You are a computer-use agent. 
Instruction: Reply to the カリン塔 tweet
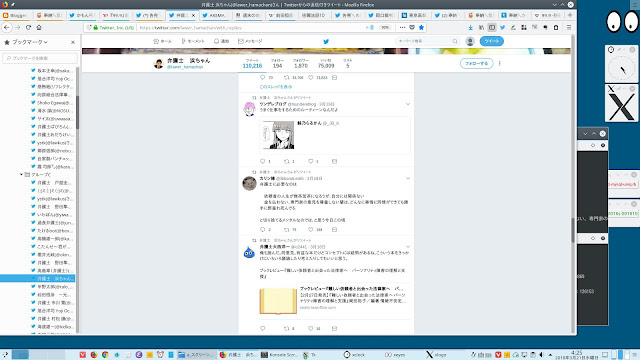(x=263, y=229)
